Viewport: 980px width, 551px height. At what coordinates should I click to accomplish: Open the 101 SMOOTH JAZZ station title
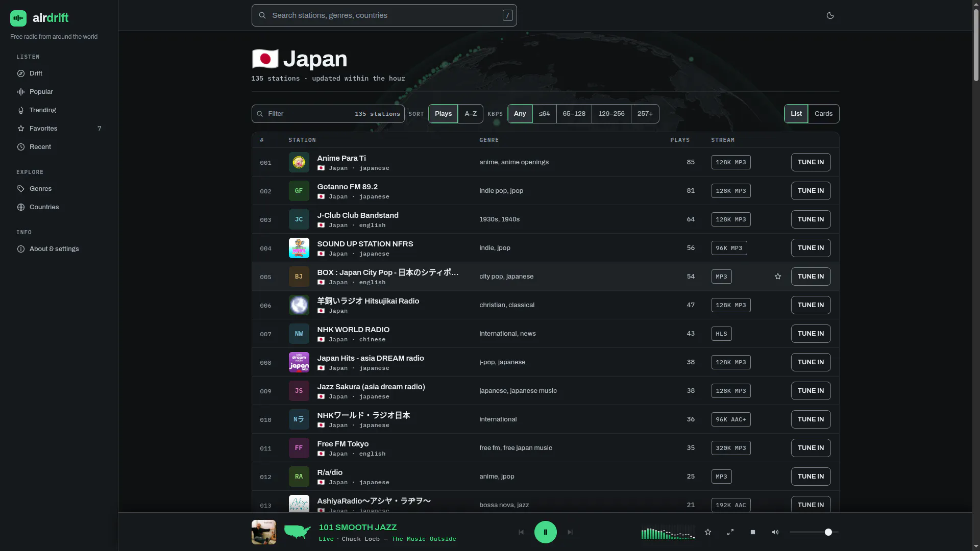[x=358, y=528]
